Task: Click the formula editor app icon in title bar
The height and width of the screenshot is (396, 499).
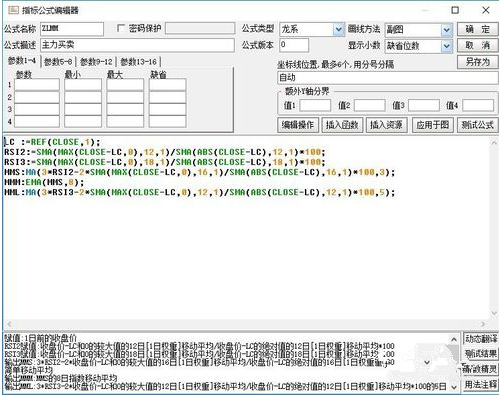Action: pyautogui.click(x=13, y=10)
